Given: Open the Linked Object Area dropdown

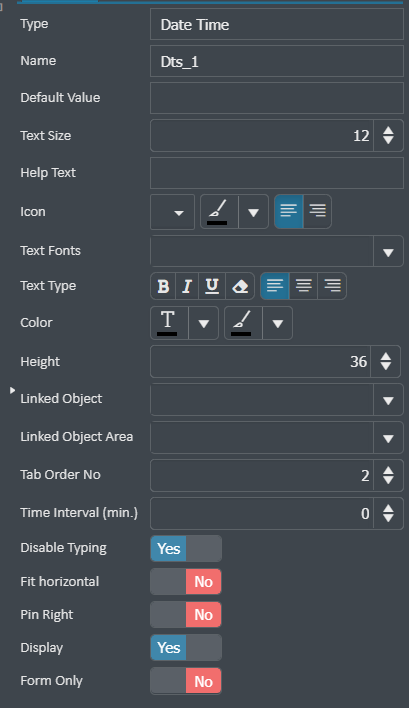Looking at the screenshot, I should click(x=388, y=438).
